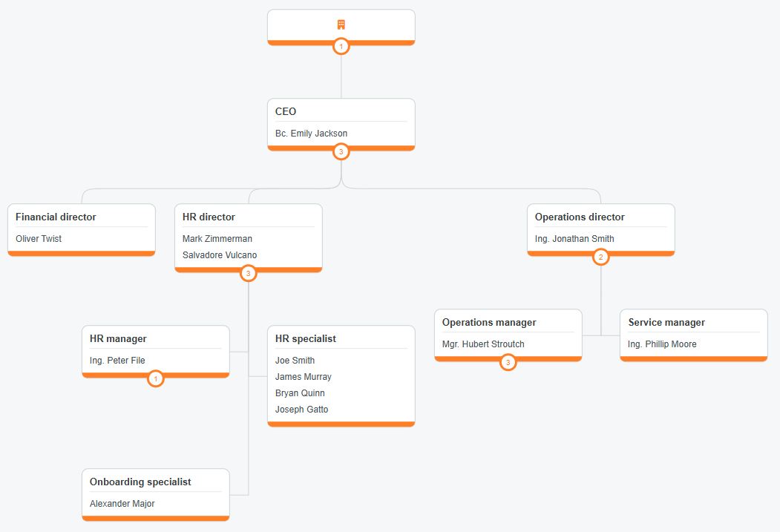Select Joe Smith in HR specialist

tap(295, 361)
